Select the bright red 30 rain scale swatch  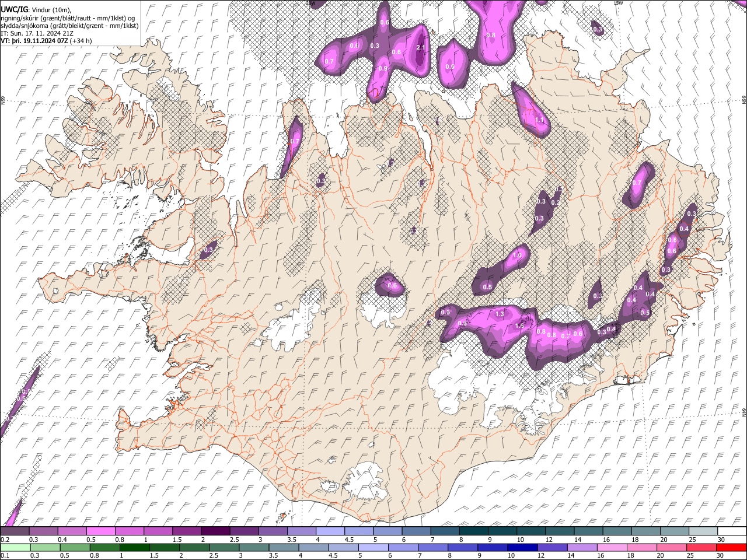click(x=731, y=547)
